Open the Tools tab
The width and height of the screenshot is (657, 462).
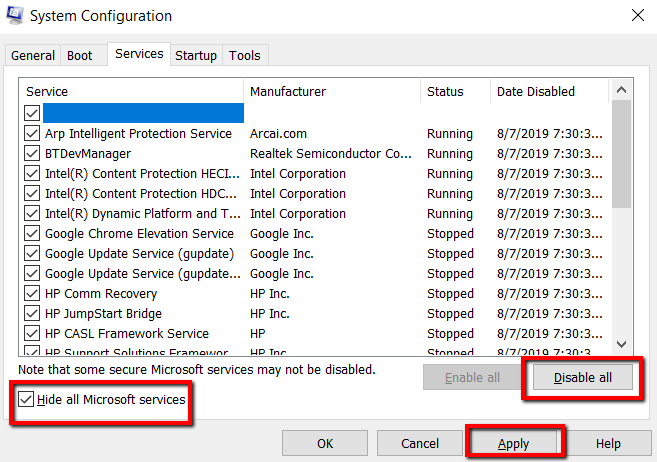244,56
